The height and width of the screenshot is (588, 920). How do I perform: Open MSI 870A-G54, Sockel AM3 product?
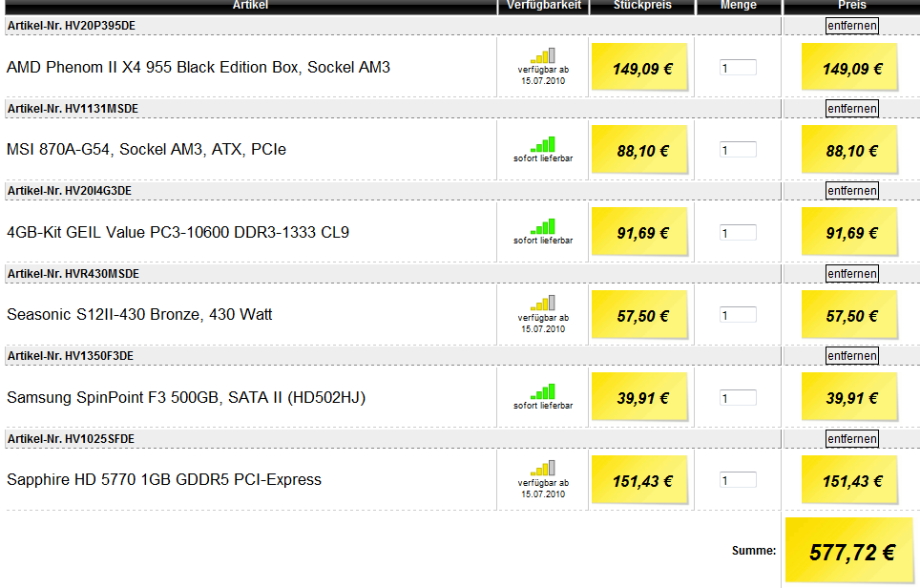(x=147, y=150)
